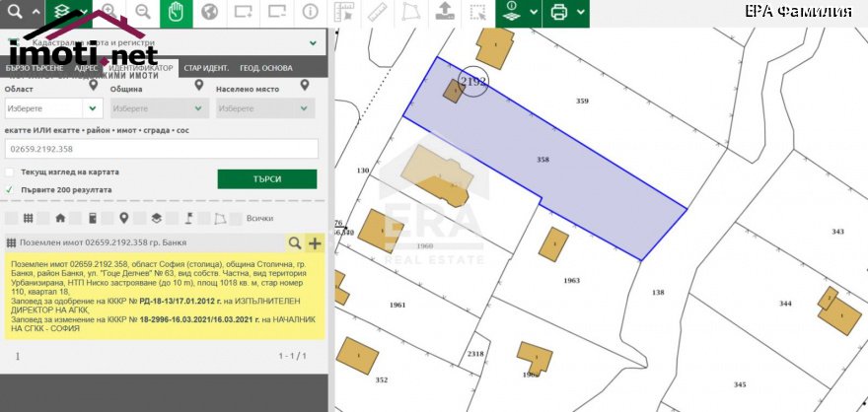This screenshot has width=868, height=412.
Task: Click parcel 359 on the map
Action: click(582, 102)
